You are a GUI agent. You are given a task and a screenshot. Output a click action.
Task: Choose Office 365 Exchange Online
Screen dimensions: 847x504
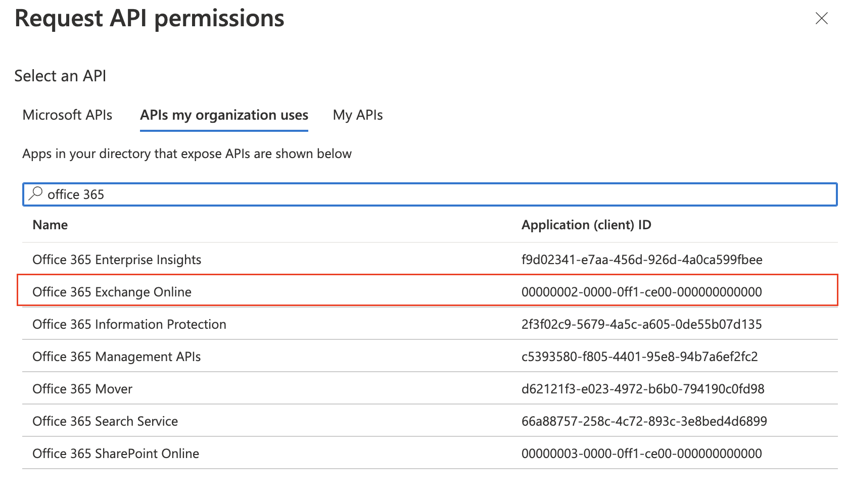[x=112, y=292]
